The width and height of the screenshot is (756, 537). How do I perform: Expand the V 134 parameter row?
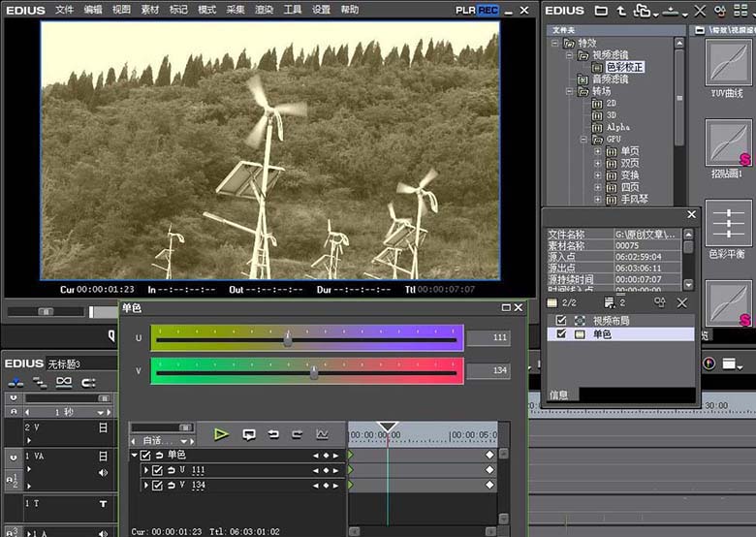click(145, 485)
